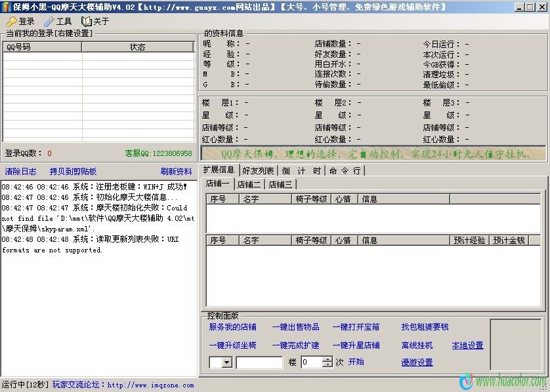Click 拷贝到剪贴板 link
The width and height of the screenshot is (550, 392).
point(73,172)
